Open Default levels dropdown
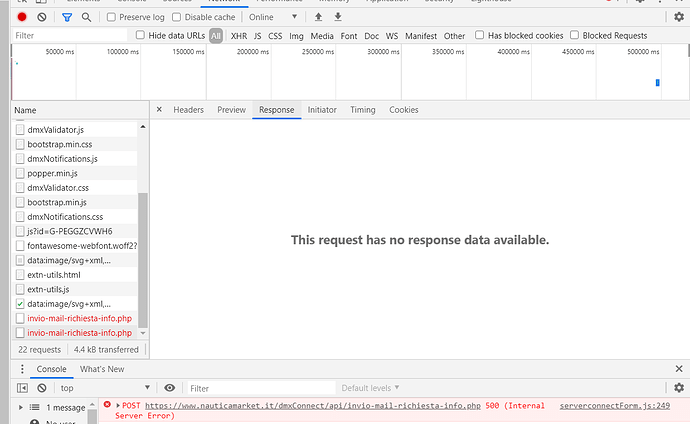 [370, 388]
